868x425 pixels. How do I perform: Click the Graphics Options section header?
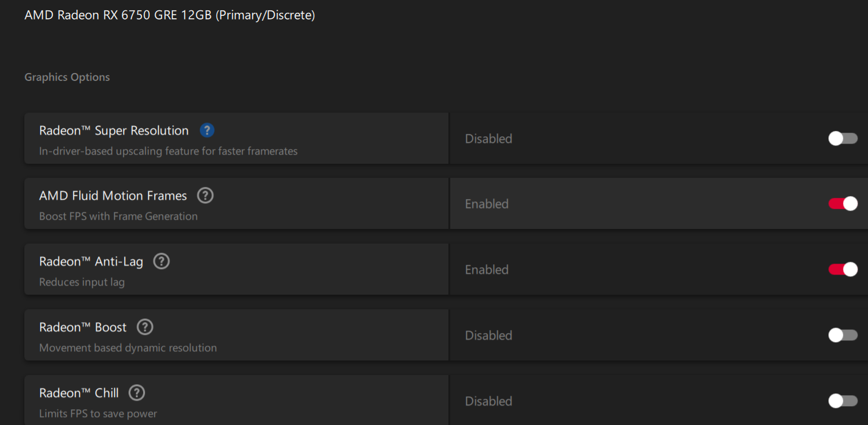pyautogui.click(x=67, y=77)
